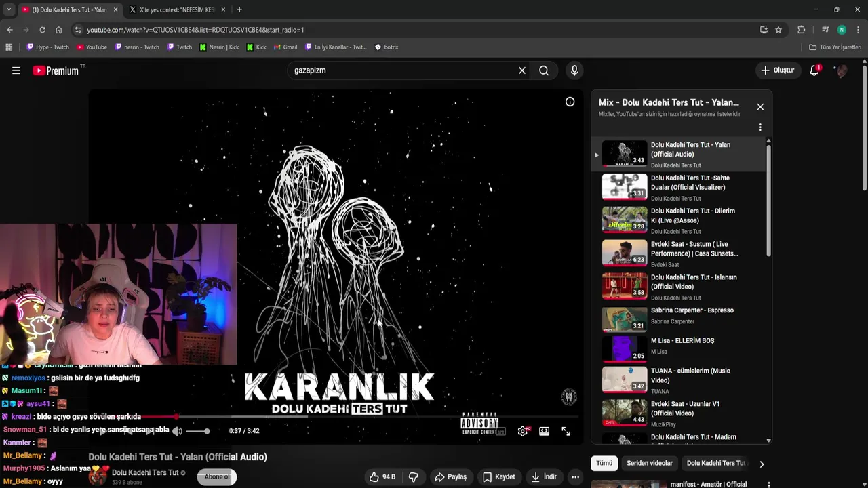Open manifest - Amatör video options
Image resolution: width=868 pixels, height=488 pixels.
(x=769, y=485)
